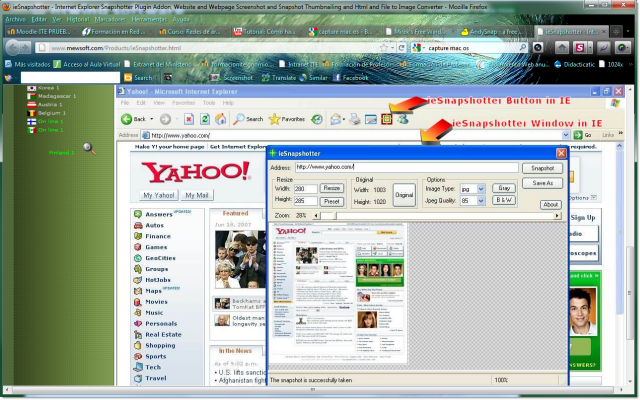Screen dimensions: 640x400
Task: Click the Screenshot toolbar icon
Action: [x=231, y=78]
